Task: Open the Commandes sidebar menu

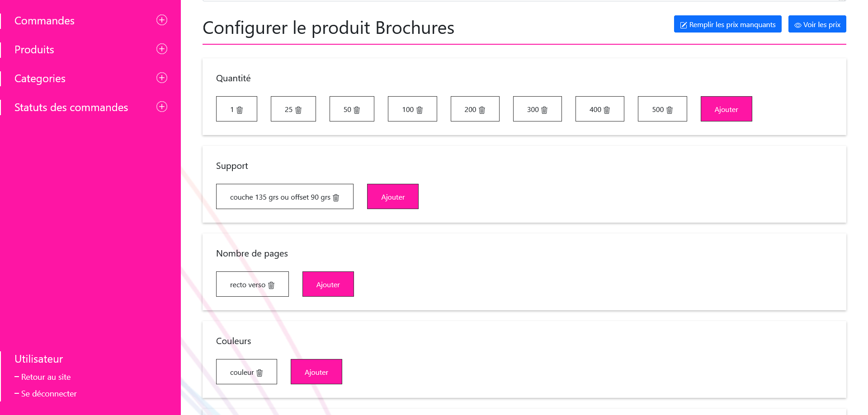Action: pos(44,21)
